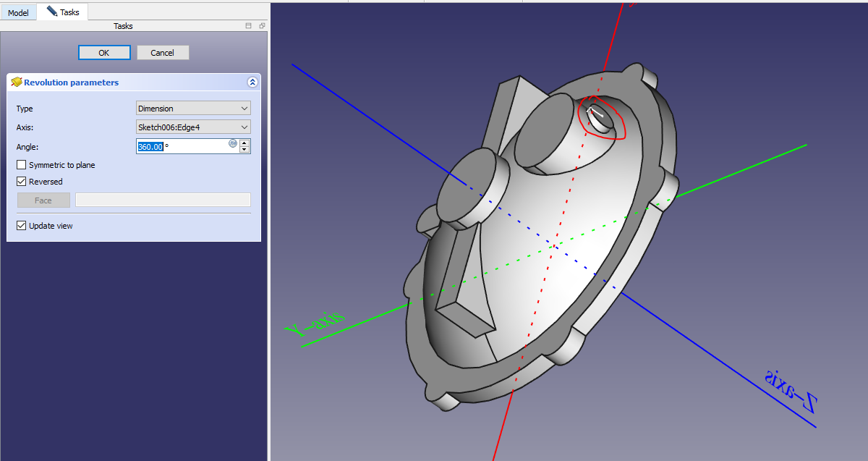The width and height of the screenshot is (868, 461).
Task: Uncheck the Reversed checkbox
Action: (x=22, y=182)
